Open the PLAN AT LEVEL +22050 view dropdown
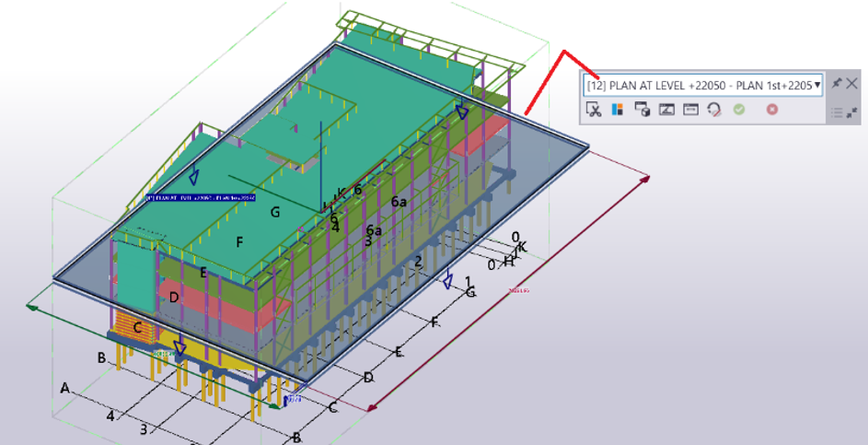Image resolution: width=868 pixels, height=445 pixels. point(702,86)
